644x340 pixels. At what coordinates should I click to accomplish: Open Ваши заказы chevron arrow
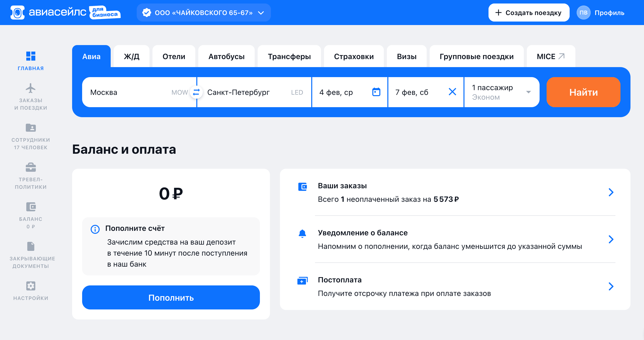pos(611,192)
